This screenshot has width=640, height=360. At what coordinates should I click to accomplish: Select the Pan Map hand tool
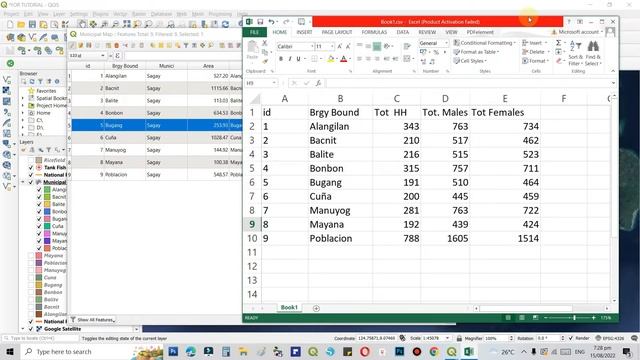82,24
